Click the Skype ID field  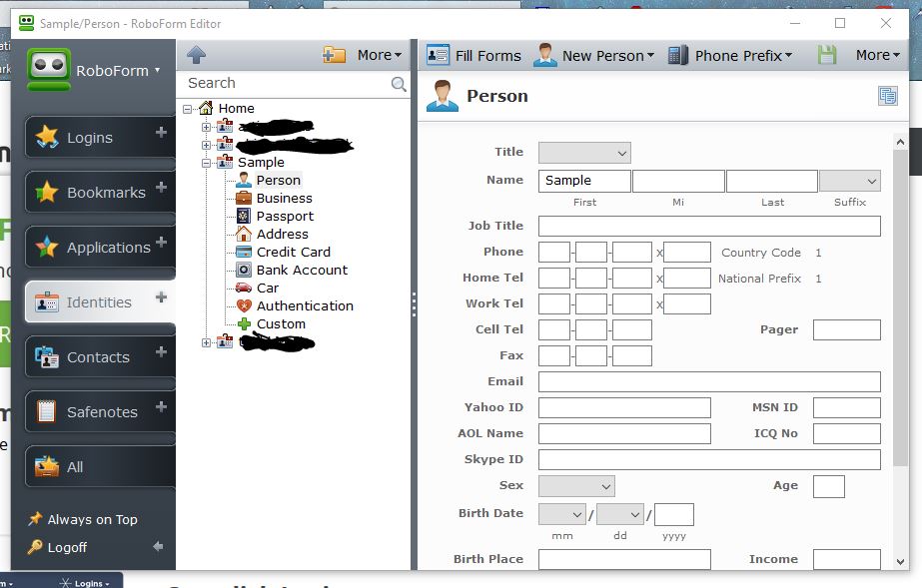[709, 459]
